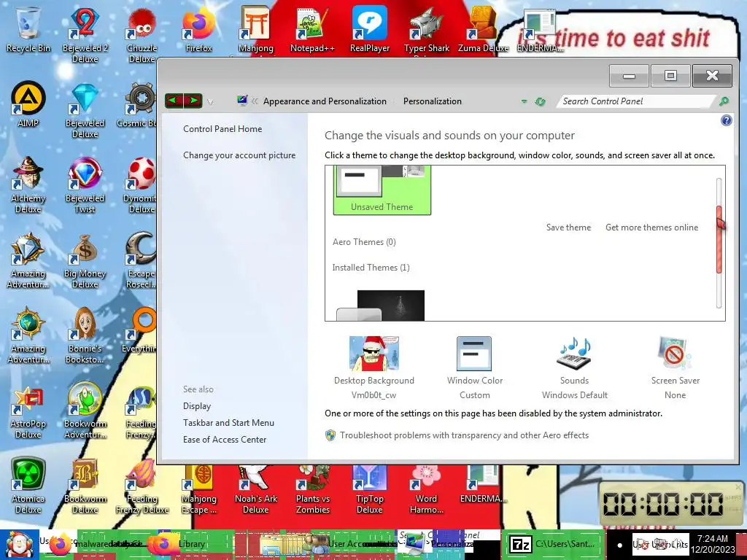Viewport: 747px width, 560px height.
Task: Click the red theme list scrollbar thumb
Action: pyautogui.click(x=719, y=239)
